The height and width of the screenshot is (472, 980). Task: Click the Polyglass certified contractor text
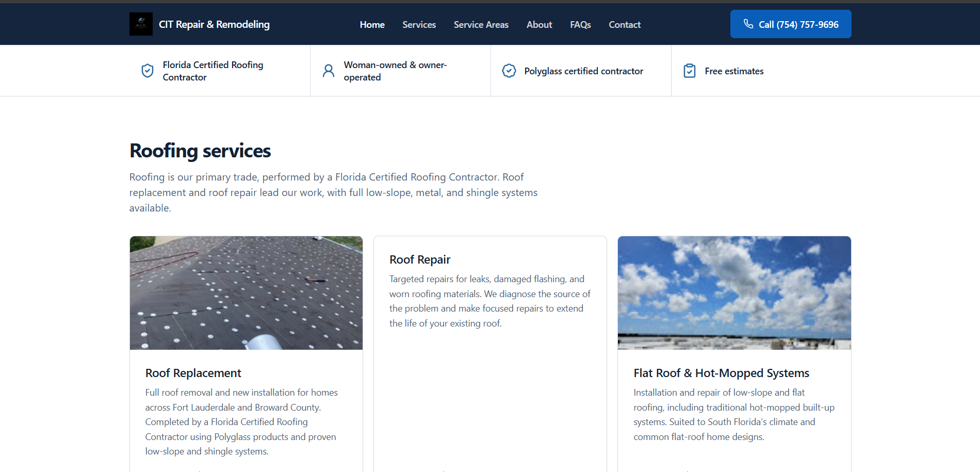pyautogui.click(x=584, y=71)
